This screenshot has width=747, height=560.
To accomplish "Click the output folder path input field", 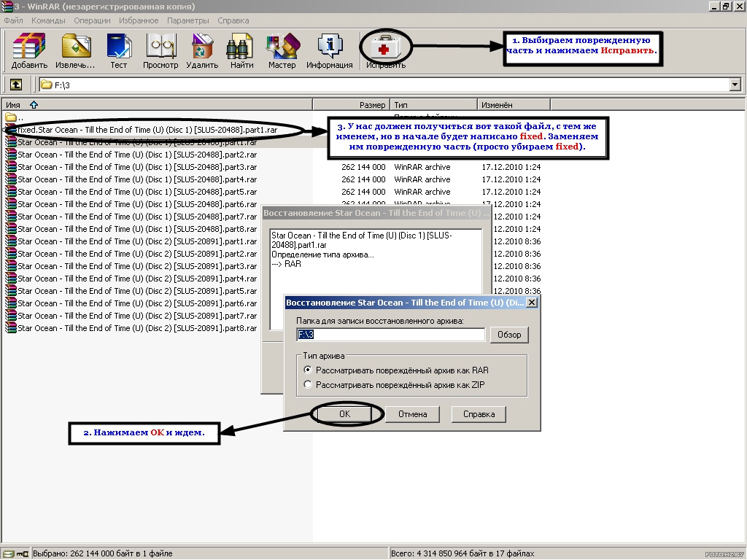I will [x=391, y=334].
